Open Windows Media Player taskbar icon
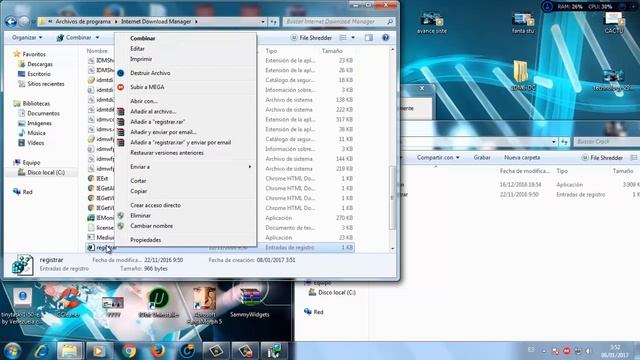This screenshot has height=360, width=640. [x=99, y=351]
